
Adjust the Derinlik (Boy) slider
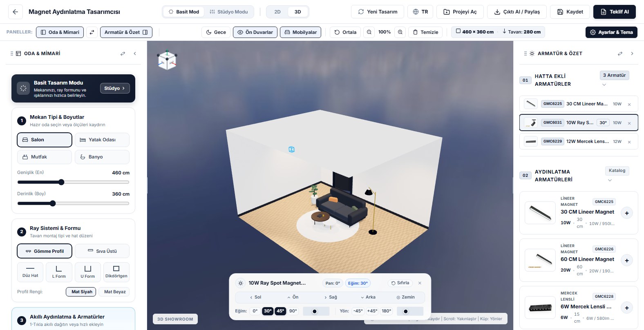click(73, 203)
